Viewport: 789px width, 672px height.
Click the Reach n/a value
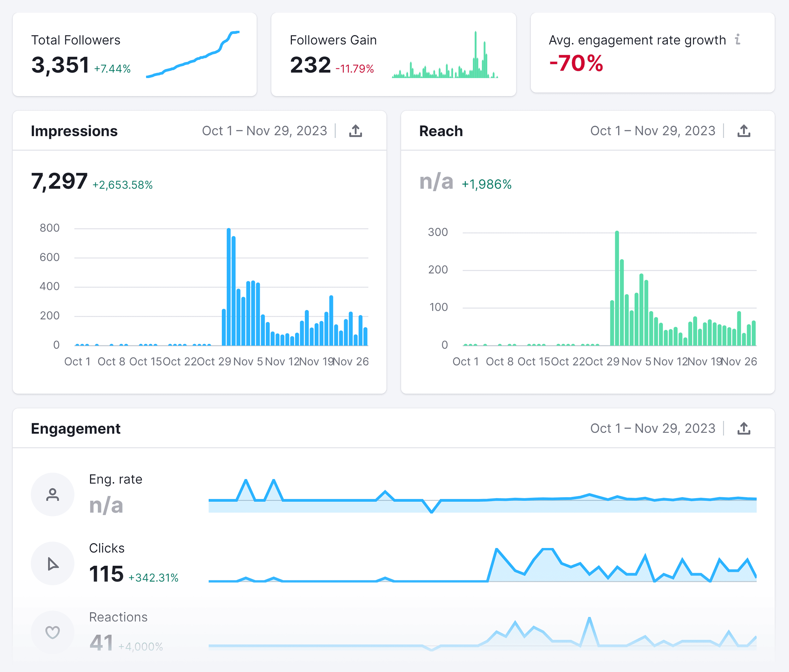pos(436,181)
